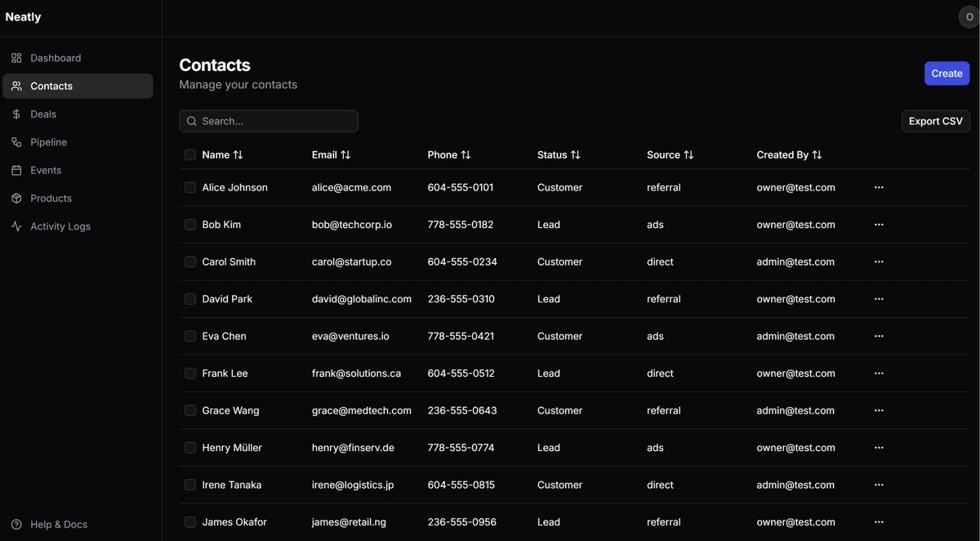Sort by Phone column arrows icon
The image size is (980, 541).
[x=465, y=154]
